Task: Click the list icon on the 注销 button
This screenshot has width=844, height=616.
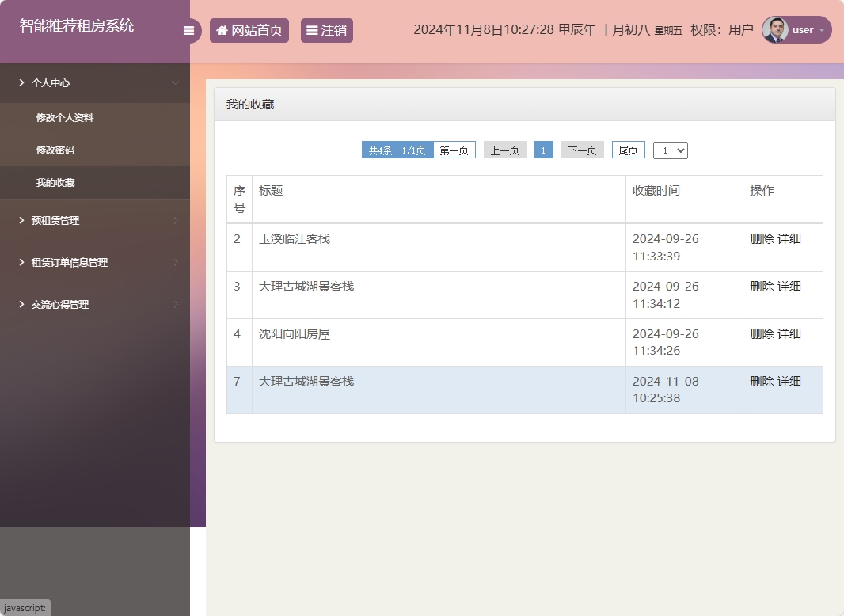Action: point(310,29)
